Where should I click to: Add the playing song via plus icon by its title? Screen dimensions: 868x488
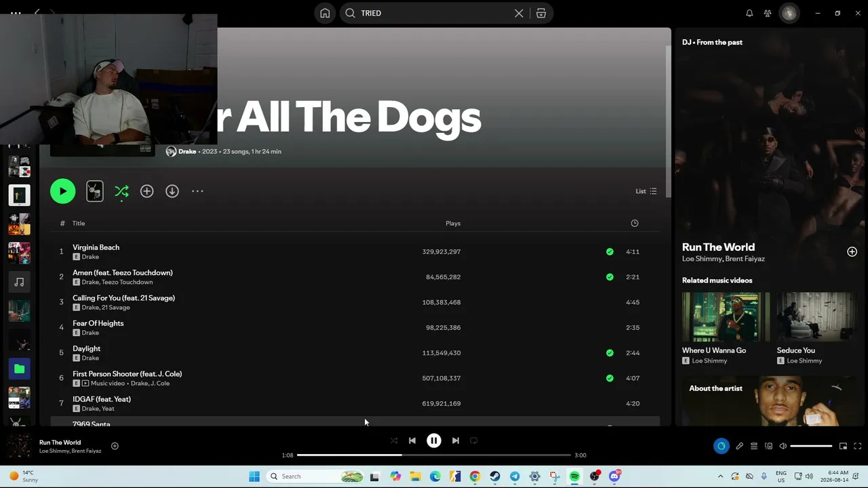point(115,446)
